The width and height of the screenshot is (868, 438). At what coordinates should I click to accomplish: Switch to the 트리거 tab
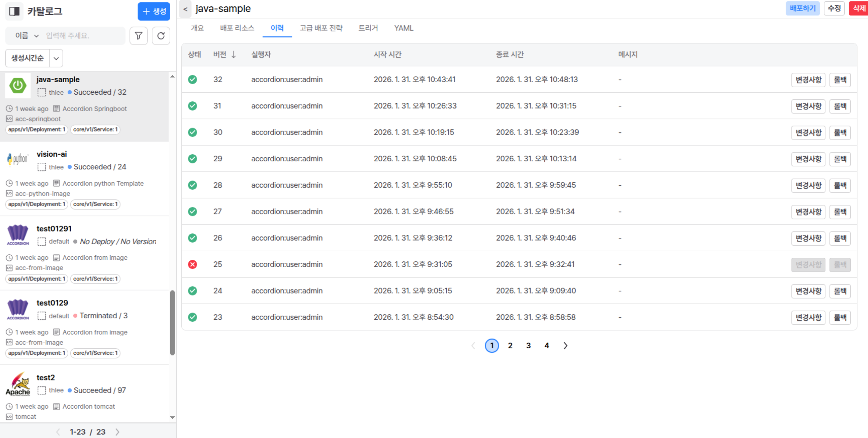[x=368, y=28]
